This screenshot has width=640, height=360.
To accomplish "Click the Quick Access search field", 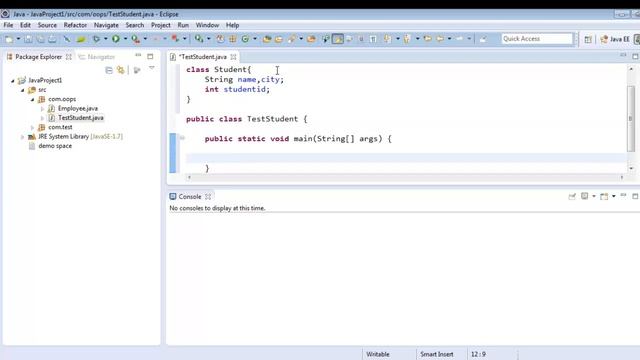I will [537, 39].
